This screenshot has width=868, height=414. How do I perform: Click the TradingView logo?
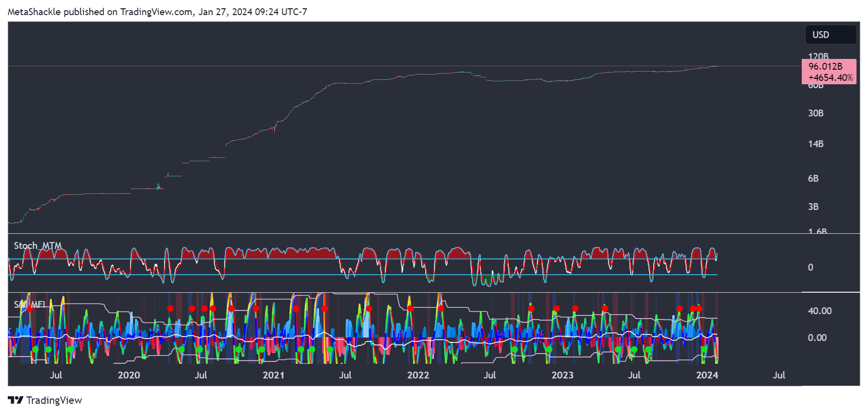[x=45, y=400]
